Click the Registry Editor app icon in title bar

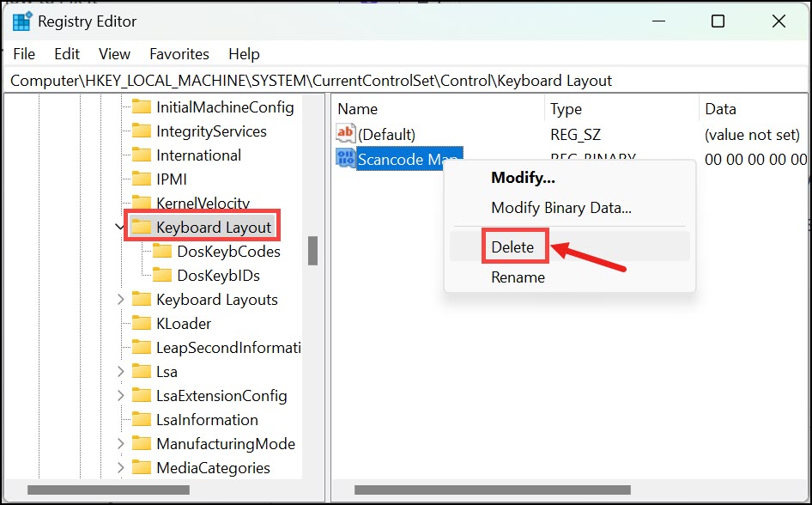[x=21, y=21]
